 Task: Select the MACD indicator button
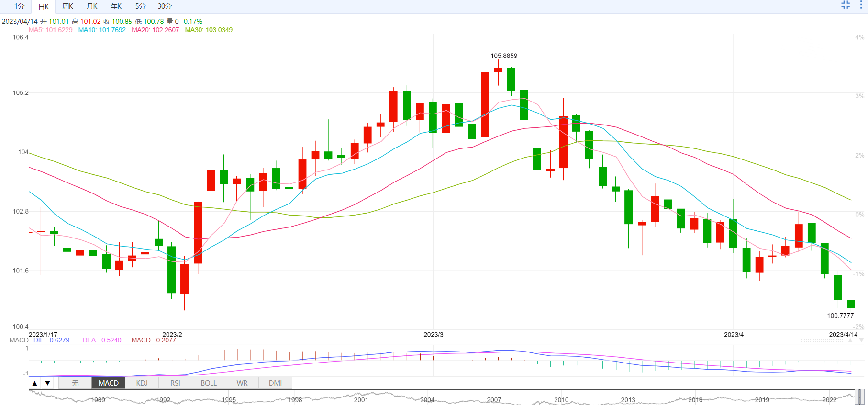pyautogui.click(x=109, y=383)
